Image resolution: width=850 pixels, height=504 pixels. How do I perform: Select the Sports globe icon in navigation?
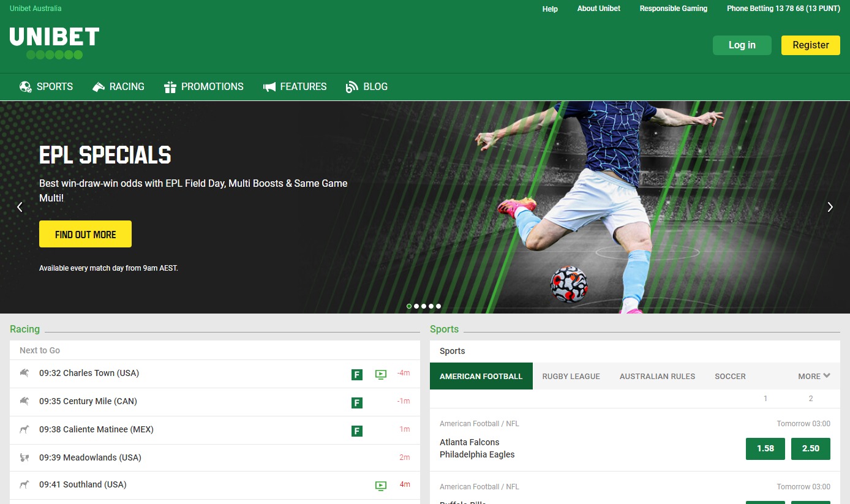pyautogui.click(x=24, y=86)
